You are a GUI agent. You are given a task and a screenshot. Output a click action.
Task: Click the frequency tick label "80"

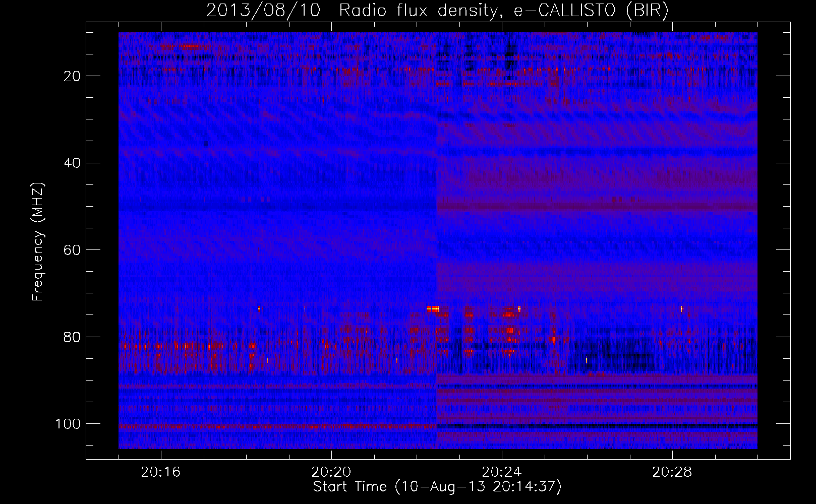pos(72,337)
